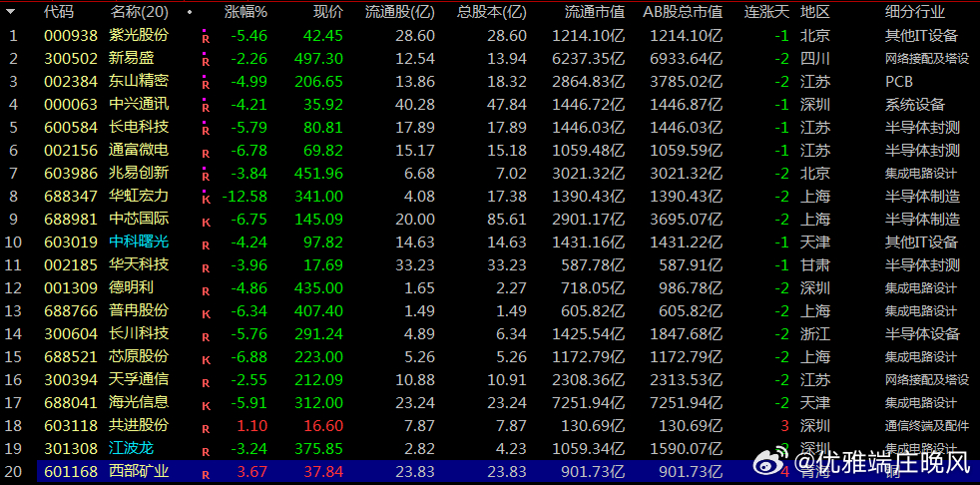Select stock name 东山精密

(139, 81)
